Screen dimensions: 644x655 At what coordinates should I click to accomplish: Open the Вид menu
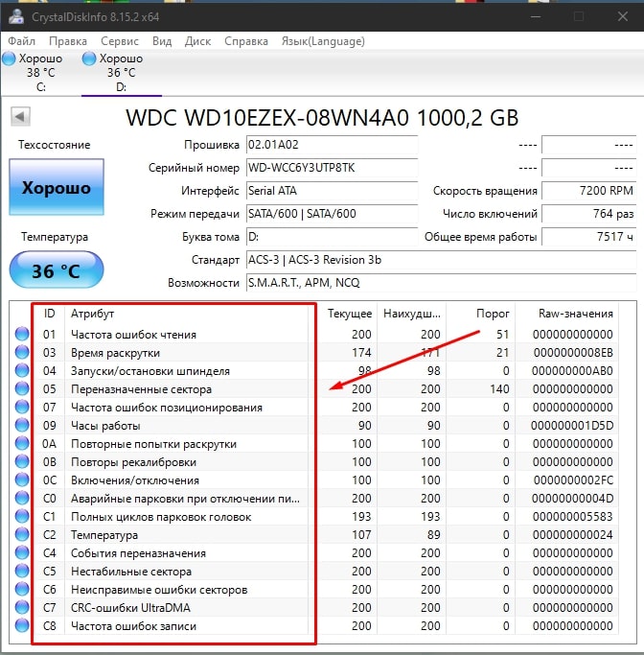point(162,41)
